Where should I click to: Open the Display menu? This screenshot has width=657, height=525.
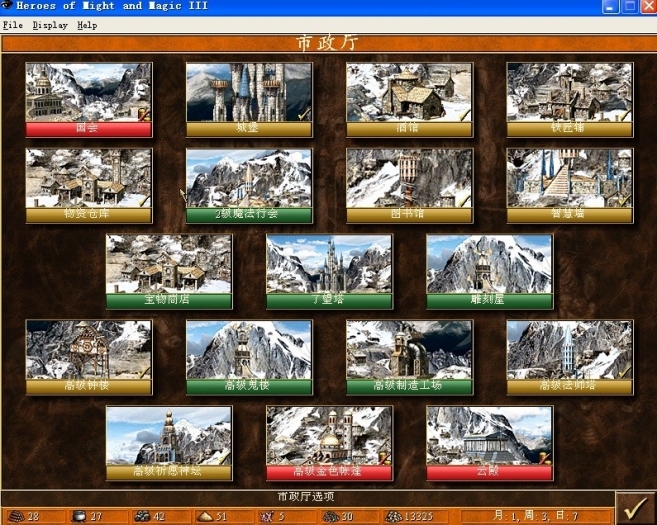tap(49, 25)
